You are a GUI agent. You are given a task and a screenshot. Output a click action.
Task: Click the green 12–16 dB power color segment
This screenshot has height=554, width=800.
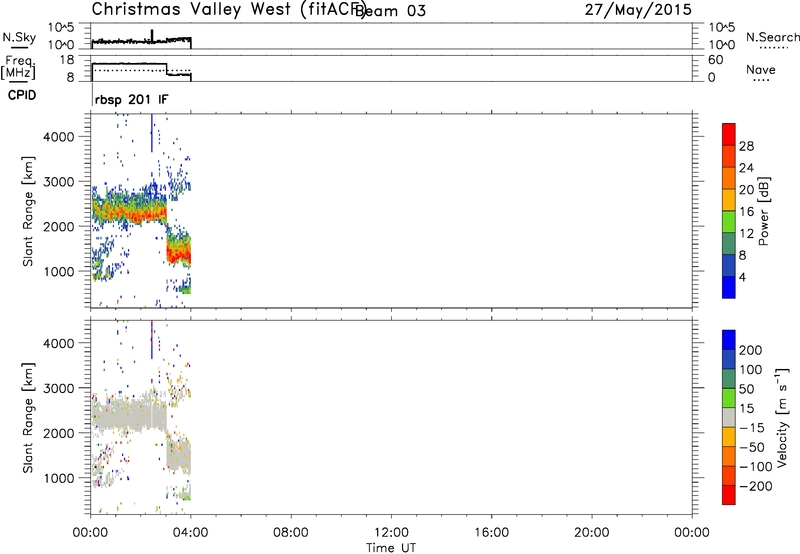[x=729, y=221]
